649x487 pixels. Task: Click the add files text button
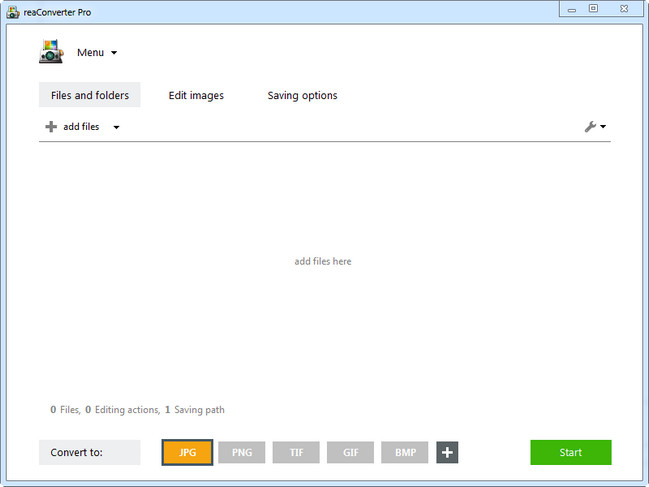point(81,127)
